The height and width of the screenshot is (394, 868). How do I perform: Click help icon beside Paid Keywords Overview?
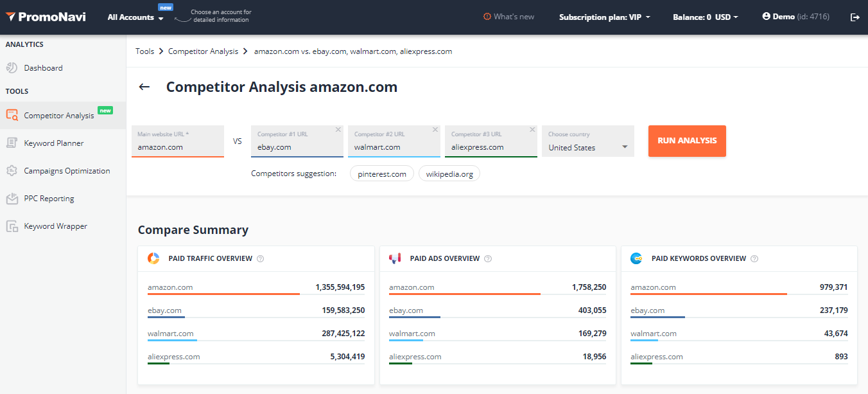click(x=754, y=259)
